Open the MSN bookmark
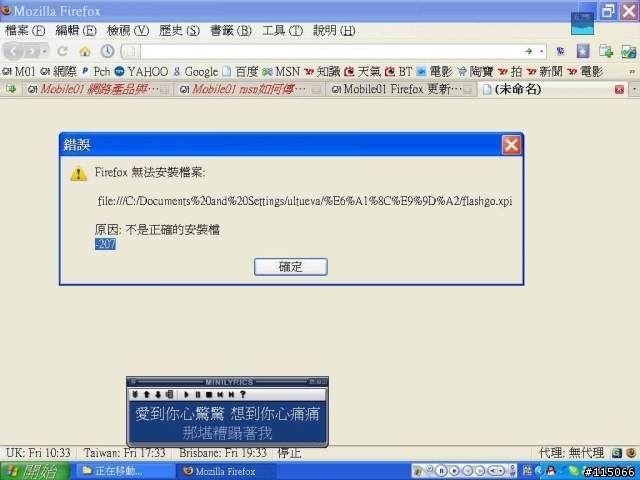This screenshot has width=640, height=480. pos(281,72)
